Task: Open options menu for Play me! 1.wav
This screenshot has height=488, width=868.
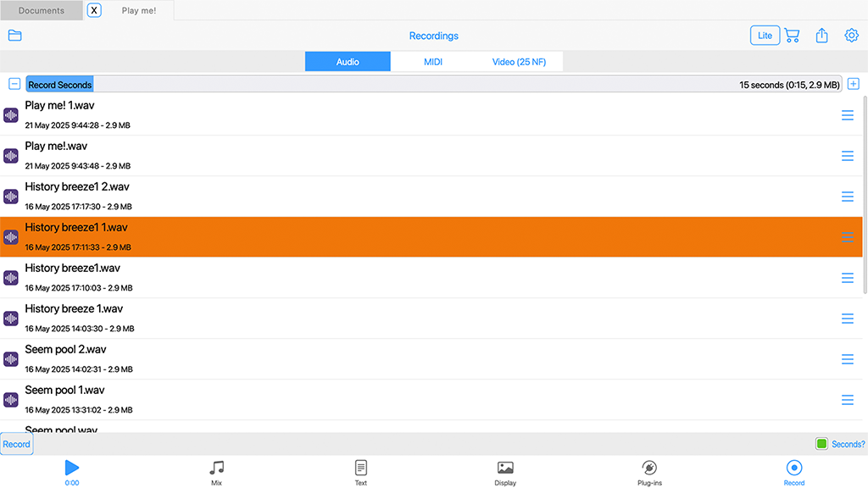Action: pyautogui.click(x=847, y=115)
